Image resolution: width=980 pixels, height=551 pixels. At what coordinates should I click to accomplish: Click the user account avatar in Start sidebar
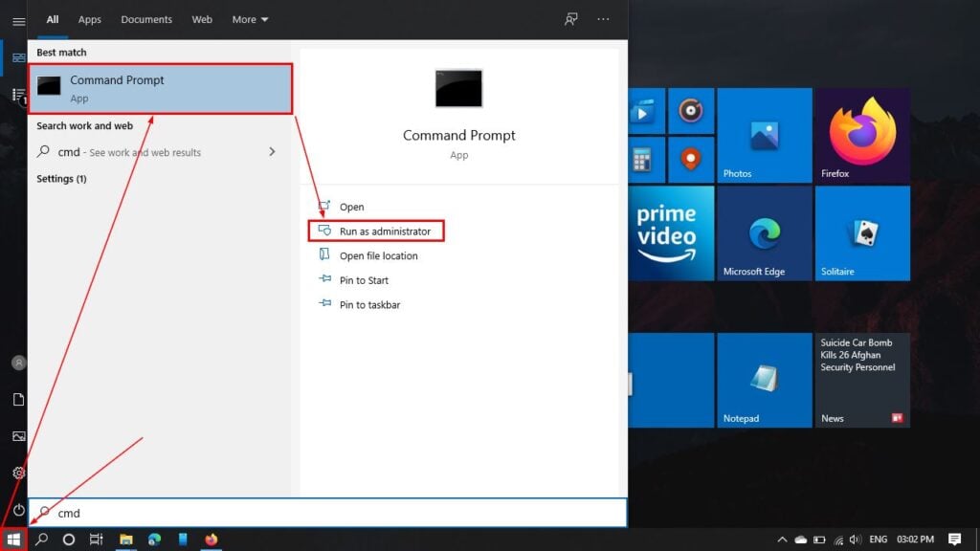click(19, 363)
